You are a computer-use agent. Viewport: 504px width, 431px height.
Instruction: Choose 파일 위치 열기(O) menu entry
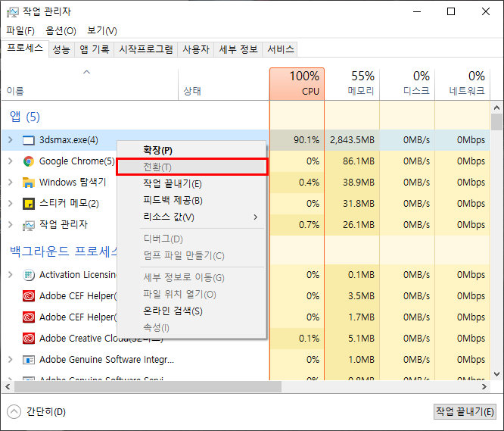(191, 295)
